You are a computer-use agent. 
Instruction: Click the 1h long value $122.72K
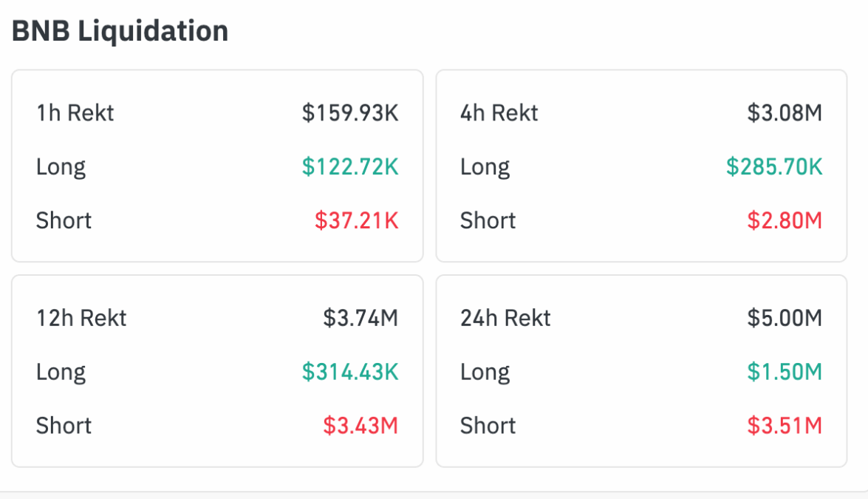350,167
